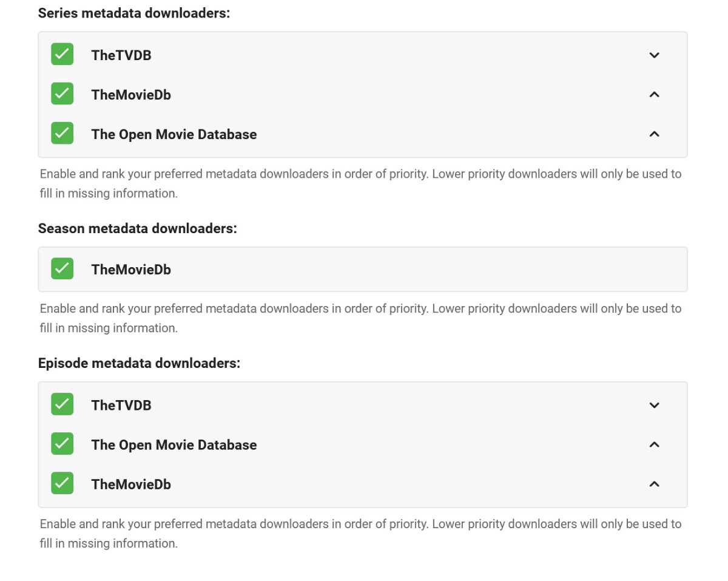Toggle TheMovieDb checkbox under Season downloaders
728x581 pixels.
pos(62,269)
